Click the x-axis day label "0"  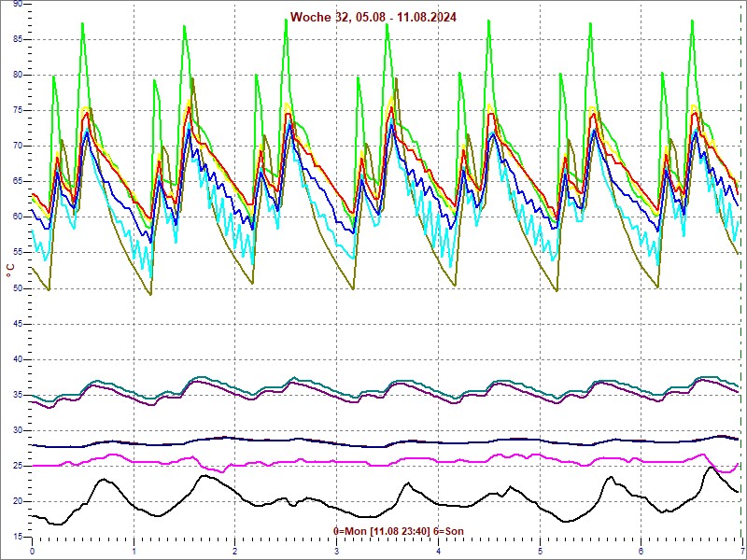click(32, 552)
